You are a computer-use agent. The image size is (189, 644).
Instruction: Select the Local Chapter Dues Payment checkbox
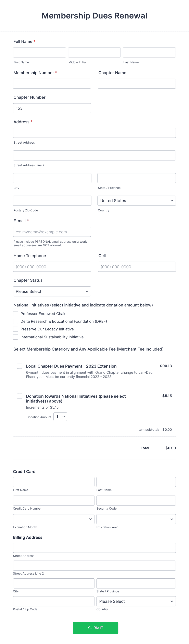19,366
